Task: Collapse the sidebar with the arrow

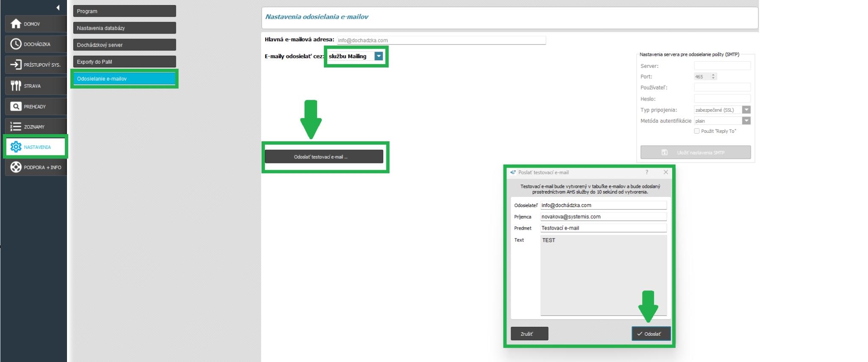Action: [x=58, y=8]
